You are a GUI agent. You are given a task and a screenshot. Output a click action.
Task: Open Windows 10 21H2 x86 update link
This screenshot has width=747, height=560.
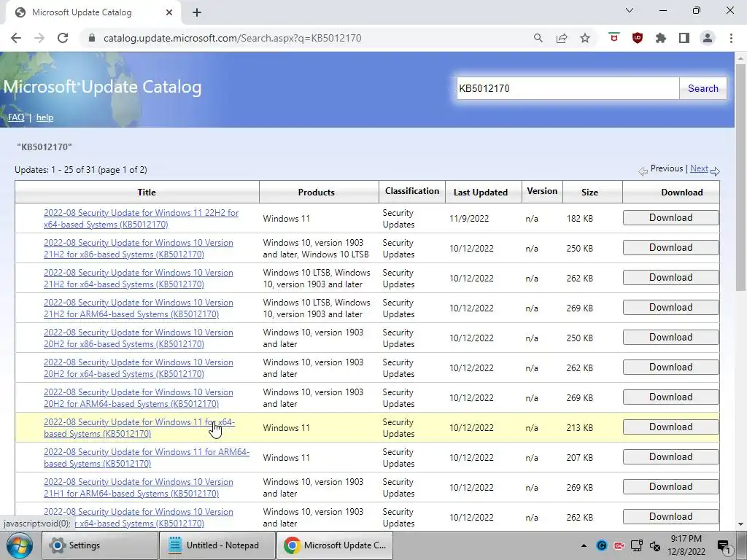click(x=138, y=249)
